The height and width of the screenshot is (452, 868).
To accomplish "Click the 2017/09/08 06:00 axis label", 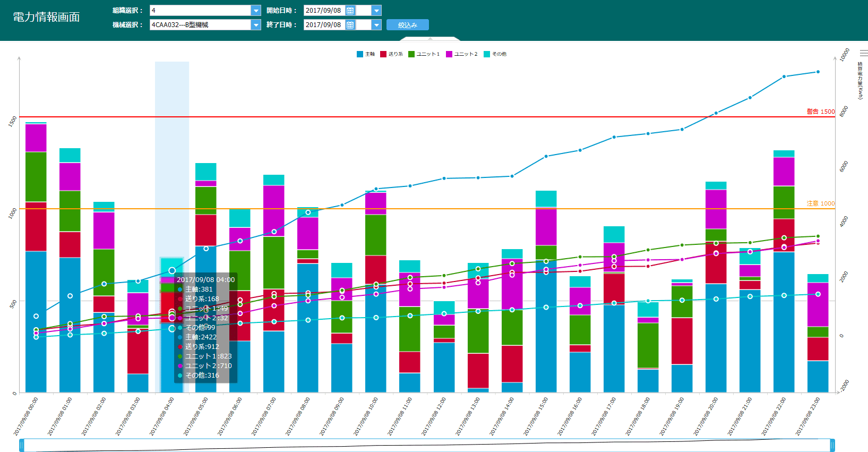I will [230, 417].
